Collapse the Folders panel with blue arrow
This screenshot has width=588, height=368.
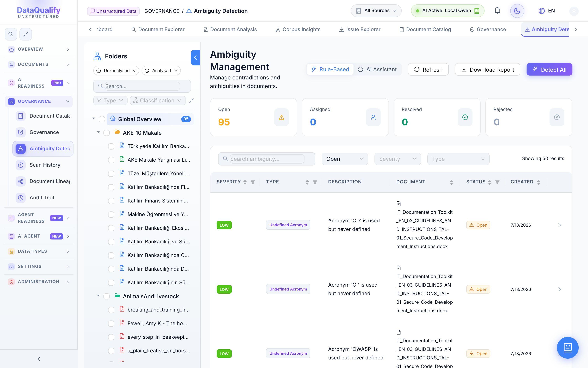pos(195,58)
